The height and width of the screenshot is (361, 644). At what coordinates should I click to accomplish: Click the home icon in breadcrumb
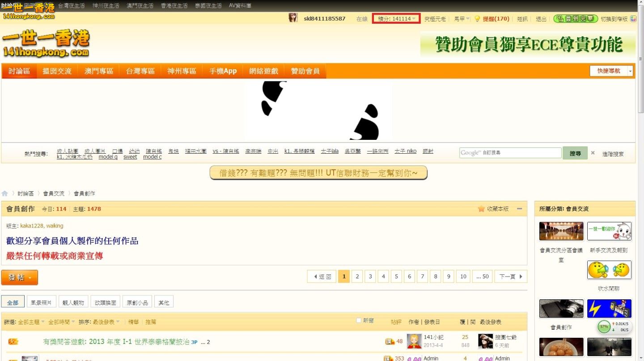(x=4, y=193)
